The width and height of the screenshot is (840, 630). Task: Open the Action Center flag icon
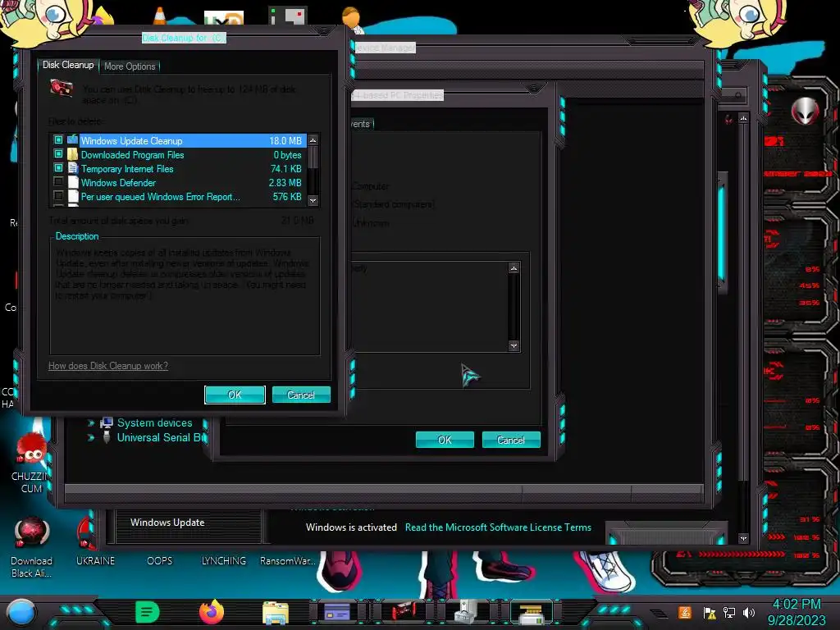(x=710, y=613)
